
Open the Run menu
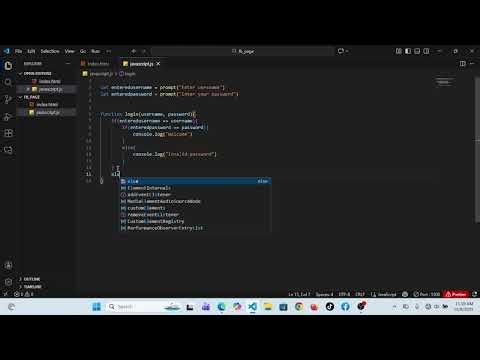coord(96,51)
